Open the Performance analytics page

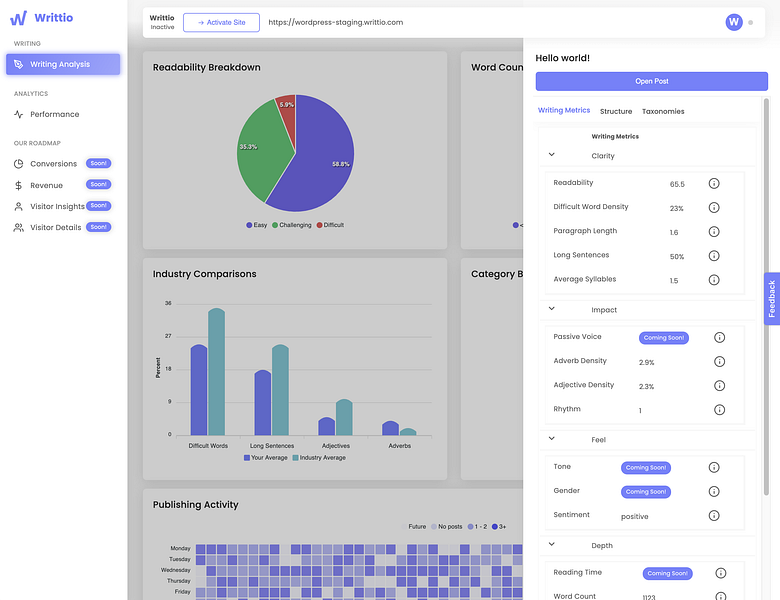54,114
